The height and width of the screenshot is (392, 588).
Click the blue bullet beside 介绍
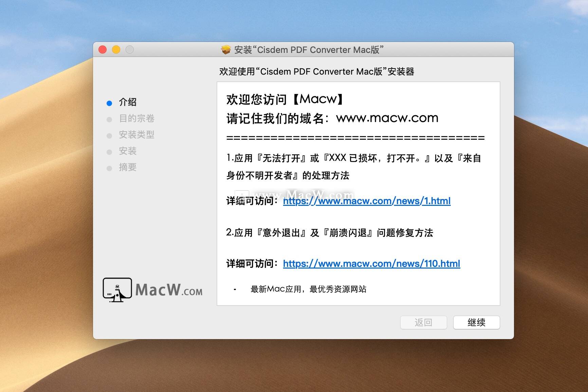point(109,103)
